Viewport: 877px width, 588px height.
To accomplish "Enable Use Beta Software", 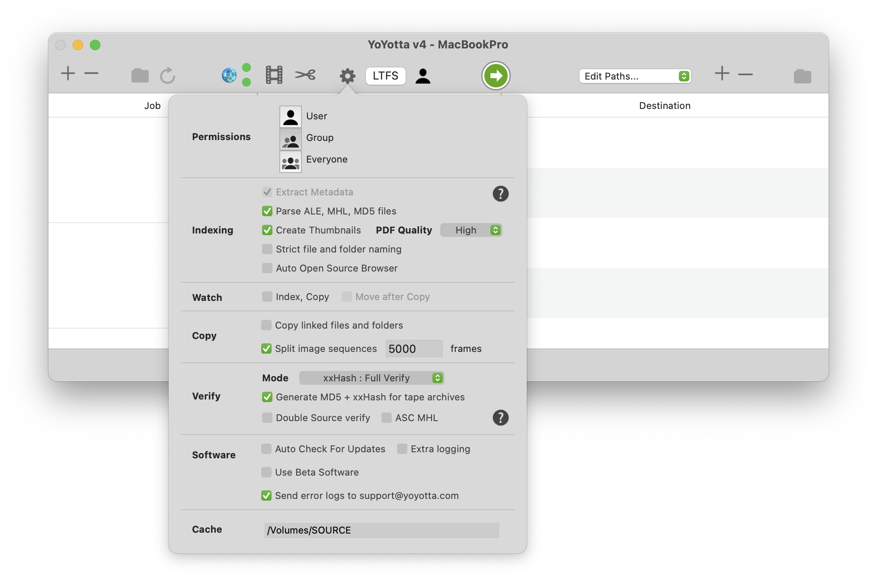I will [266, 472].
